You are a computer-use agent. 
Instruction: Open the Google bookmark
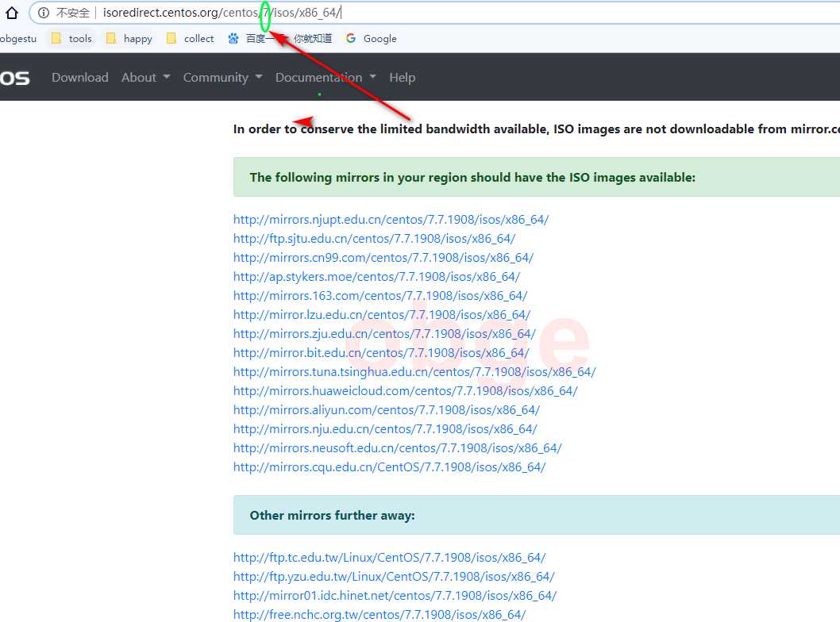[x=372, y=39]
